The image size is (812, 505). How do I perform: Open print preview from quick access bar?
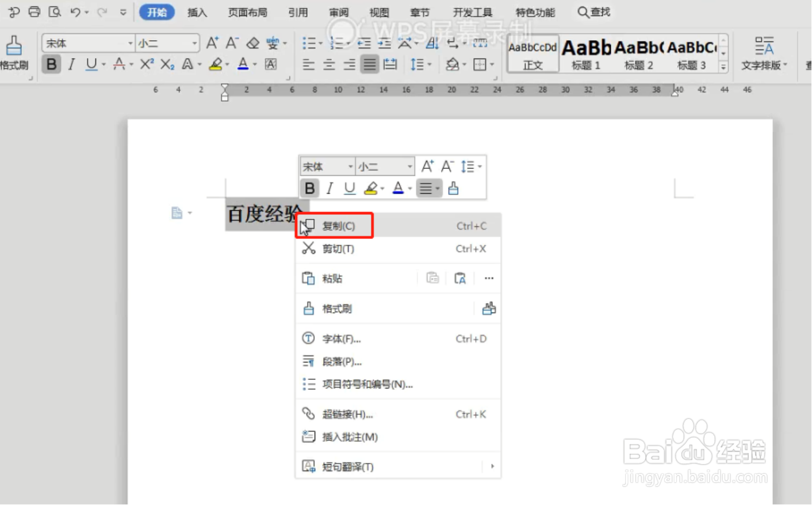(x=55, y=11)
